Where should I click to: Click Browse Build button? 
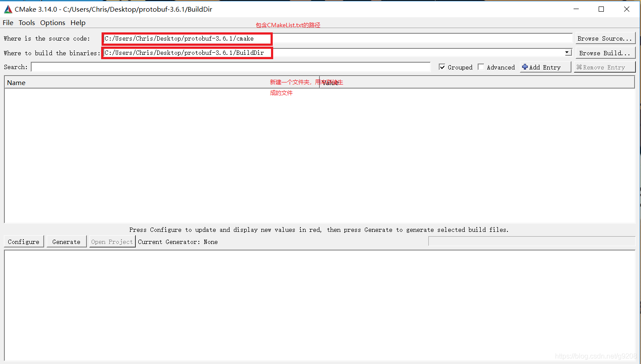tap(605, 53)
